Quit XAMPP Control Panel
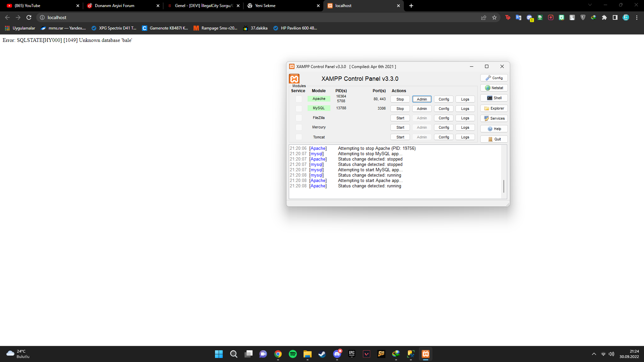644x362 pixels. [494, 139]
